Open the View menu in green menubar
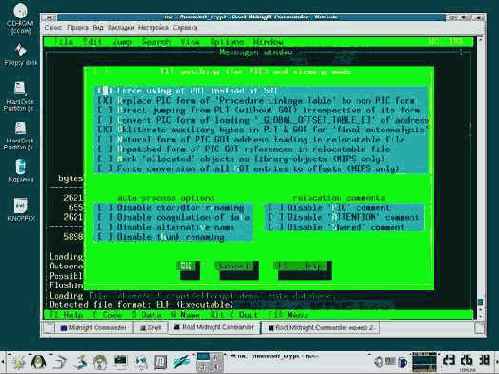The width and height of the screenshot is (499, 374). pyautogui.click(x=190, y=42)
